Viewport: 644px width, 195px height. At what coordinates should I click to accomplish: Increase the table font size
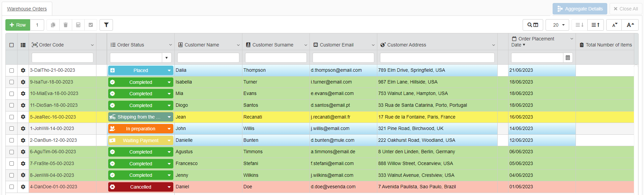point(630,25)
